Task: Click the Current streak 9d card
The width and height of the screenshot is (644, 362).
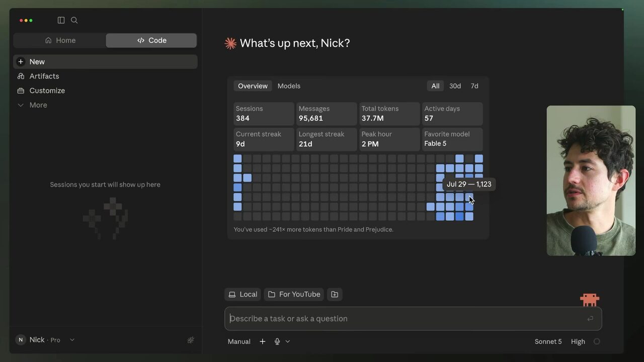Action: tap(264, 139)
